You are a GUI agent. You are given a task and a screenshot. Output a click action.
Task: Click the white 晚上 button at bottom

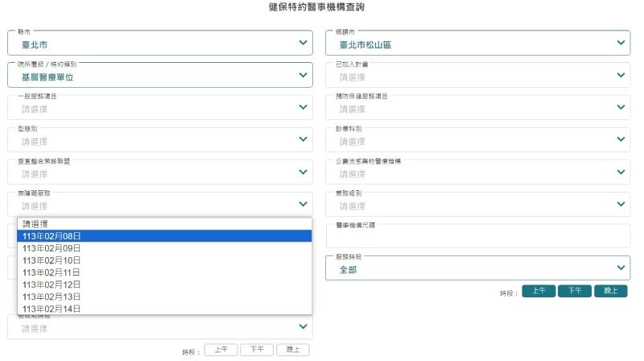(x=293, y=350)
